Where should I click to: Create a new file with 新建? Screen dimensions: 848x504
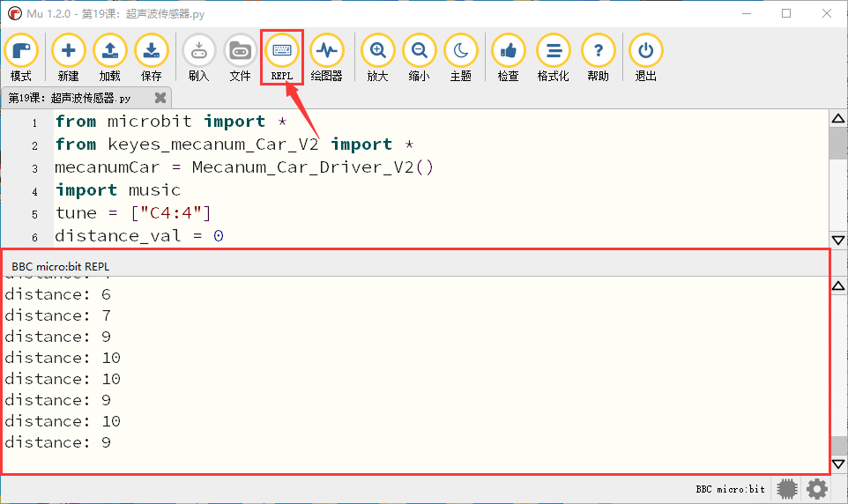tap(68, 57)
